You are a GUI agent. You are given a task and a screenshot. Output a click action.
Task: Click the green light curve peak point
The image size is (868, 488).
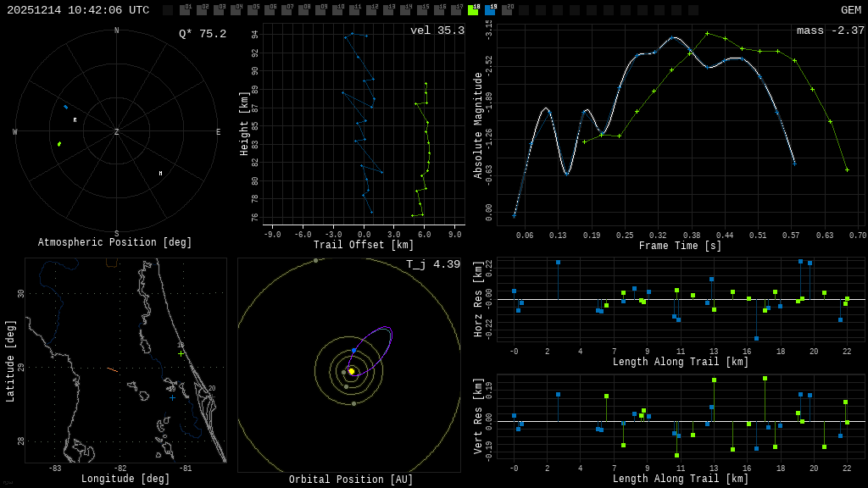pyautogui.click(x=708, y=34)
